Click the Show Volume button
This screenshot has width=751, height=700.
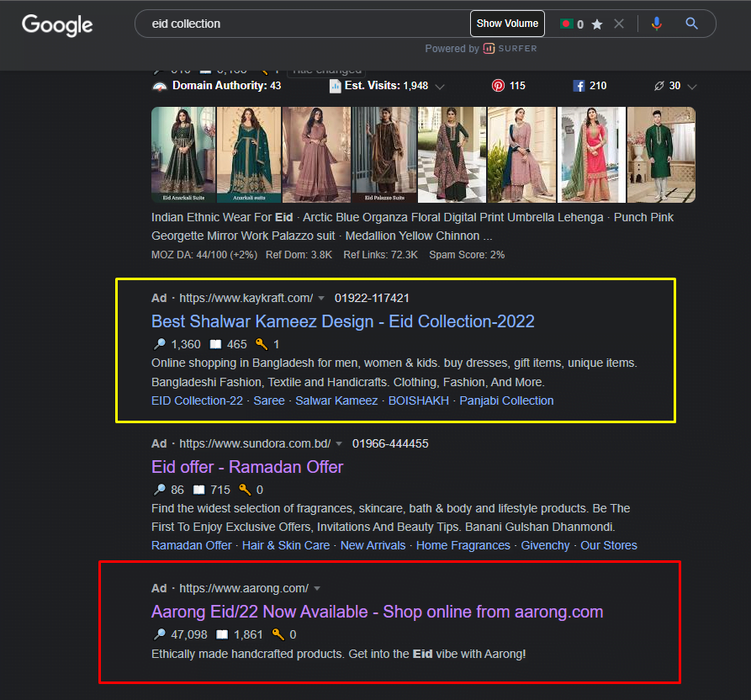507,24
